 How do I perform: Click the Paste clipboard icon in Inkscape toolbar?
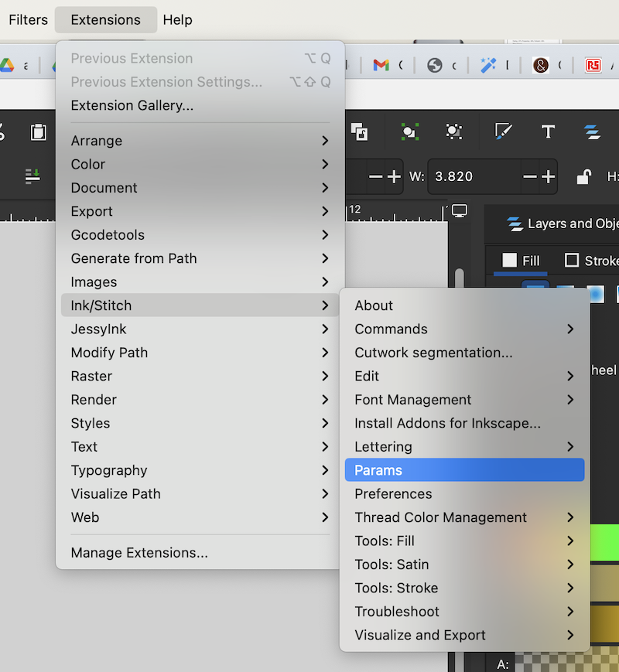click(39, 132)
